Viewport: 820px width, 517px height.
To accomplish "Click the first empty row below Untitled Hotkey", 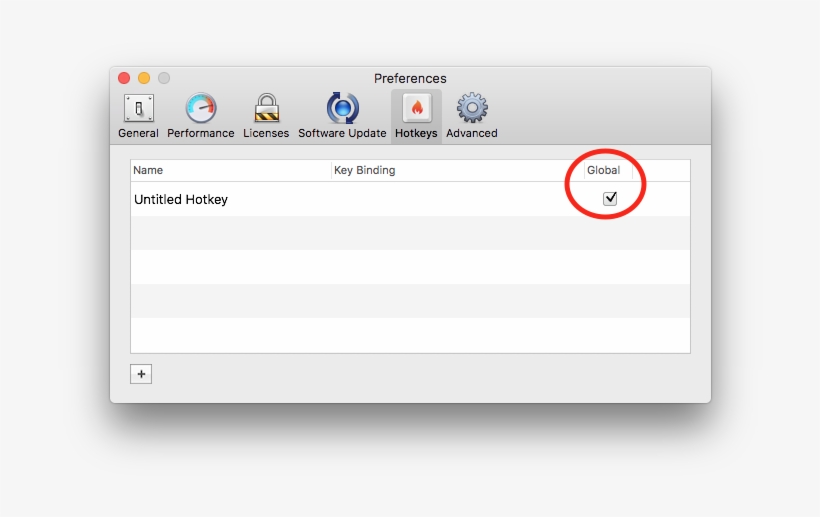I will pyautogui.click(x=410, y=233).
